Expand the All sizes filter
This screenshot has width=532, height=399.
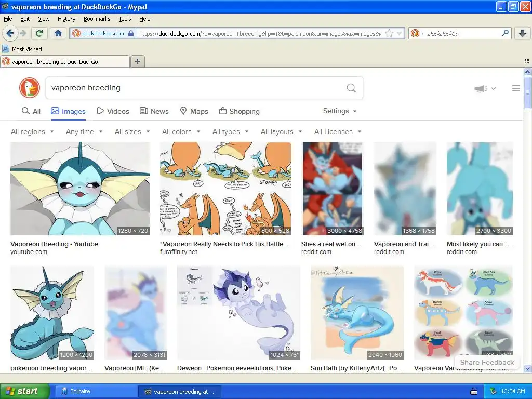(132, 131)
